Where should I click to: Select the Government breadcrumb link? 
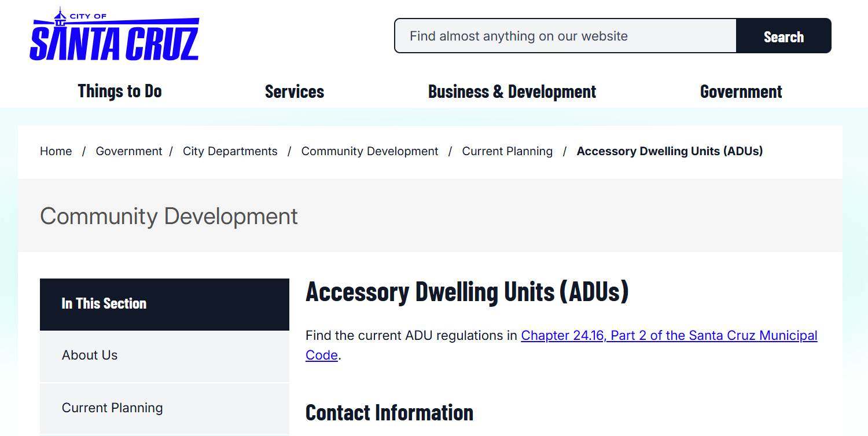129,151
